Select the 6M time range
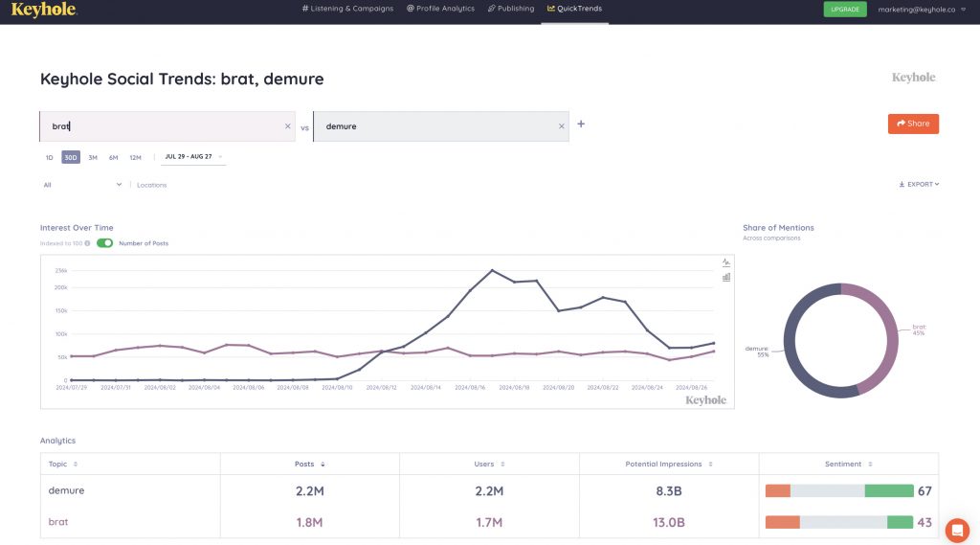980x545 pixels. pos(113,158)
